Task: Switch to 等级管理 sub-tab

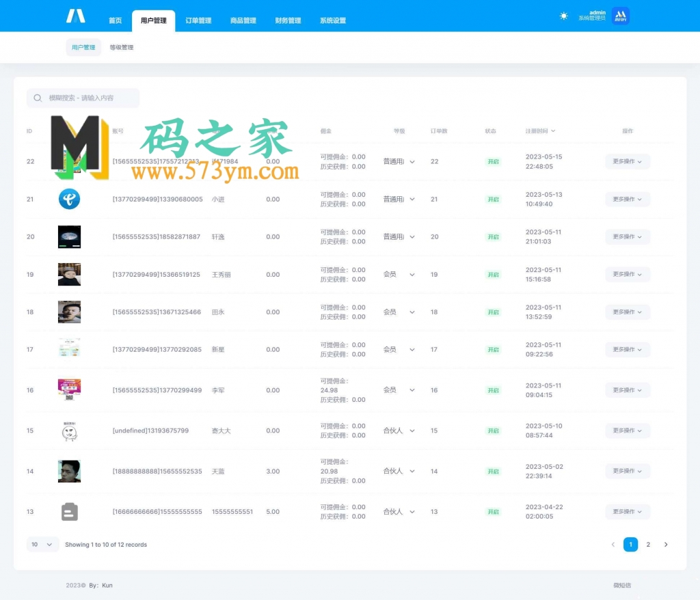Action: click(122, 47)
